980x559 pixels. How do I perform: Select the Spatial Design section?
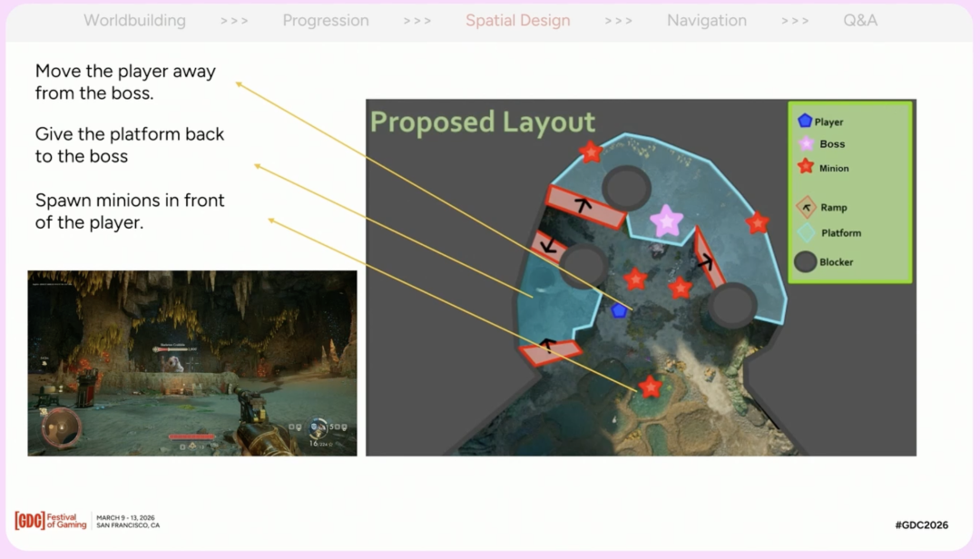(x=517, y=21)
